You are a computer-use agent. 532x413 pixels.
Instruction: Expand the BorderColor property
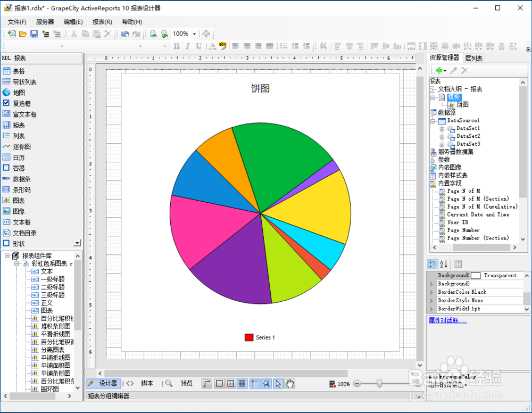[x=431, y=292]
